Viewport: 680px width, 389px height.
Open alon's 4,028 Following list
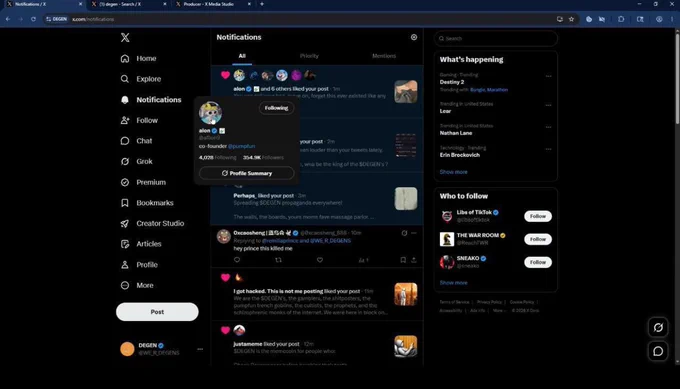click(218, 157)
